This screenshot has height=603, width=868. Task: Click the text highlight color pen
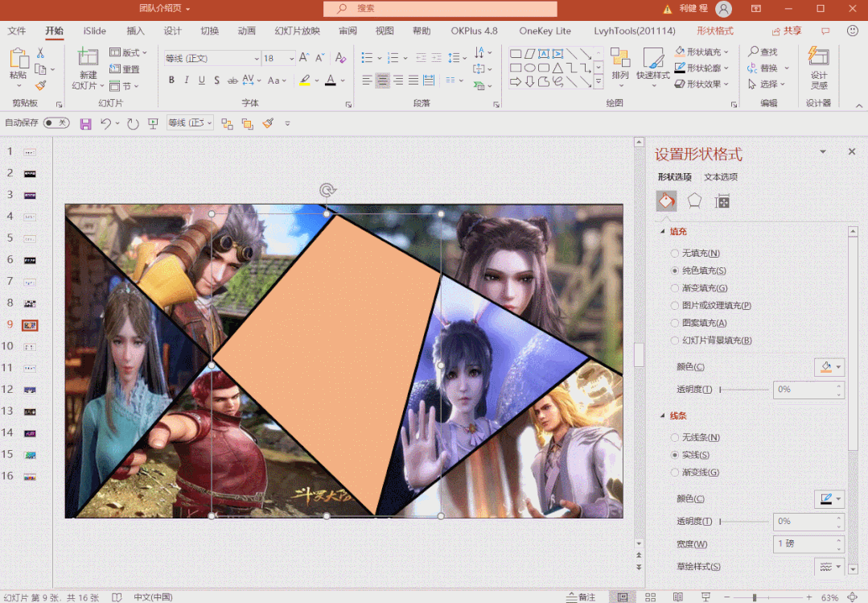(x=304, y=81)
